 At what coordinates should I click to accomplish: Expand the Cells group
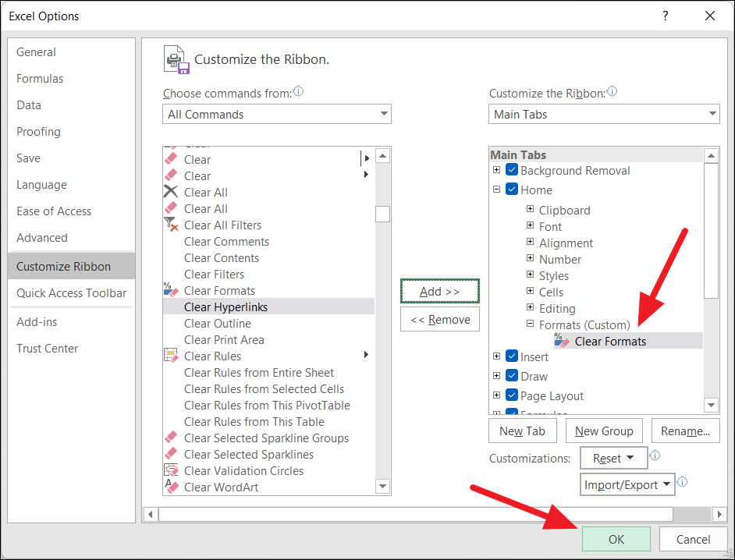[530, 291]
